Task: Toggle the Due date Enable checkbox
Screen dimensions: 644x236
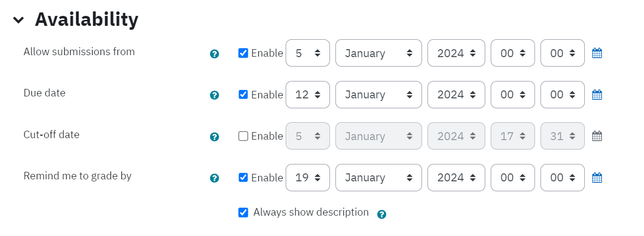Action: pyautogui.click(x=243, y=94)
